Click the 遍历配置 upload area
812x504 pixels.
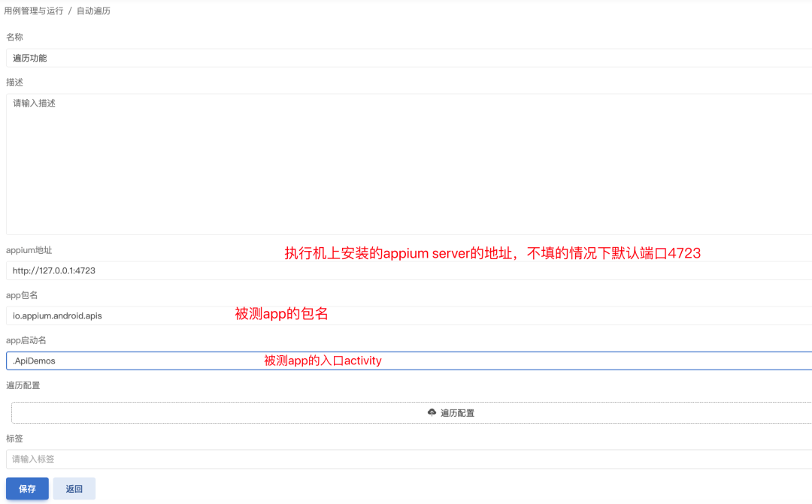412,413
